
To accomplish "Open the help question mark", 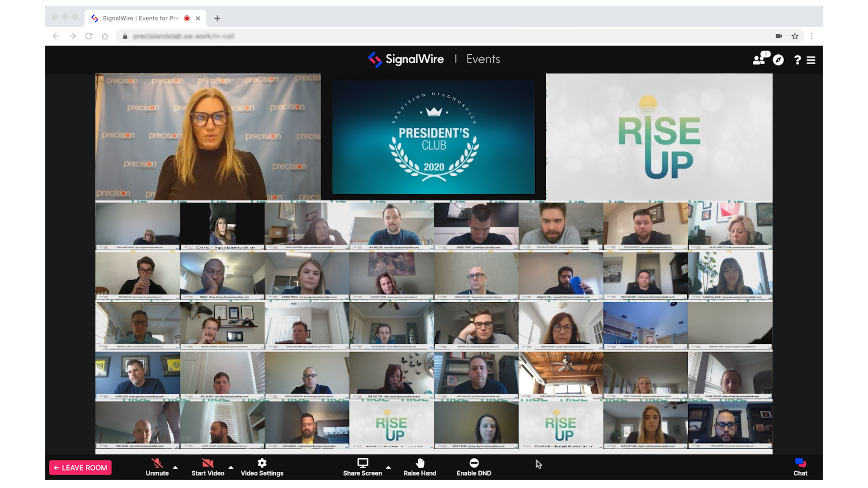I will (797, 60).
